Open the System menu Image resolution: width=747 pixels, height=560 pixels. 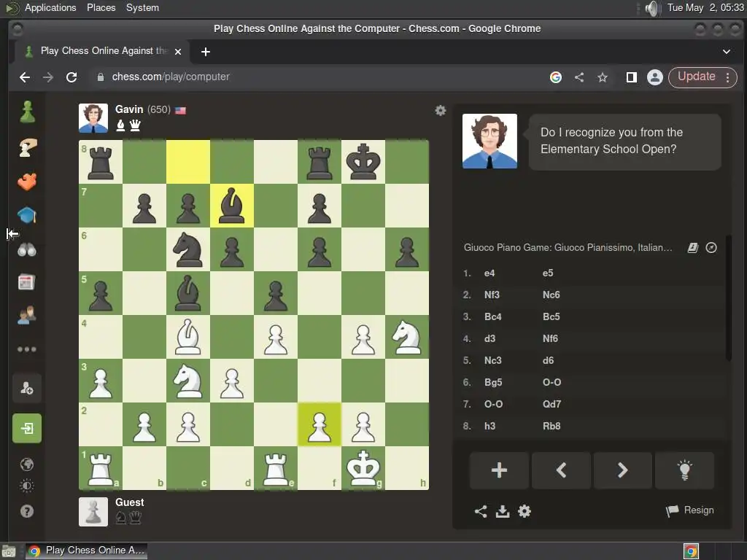click(142, 7)
